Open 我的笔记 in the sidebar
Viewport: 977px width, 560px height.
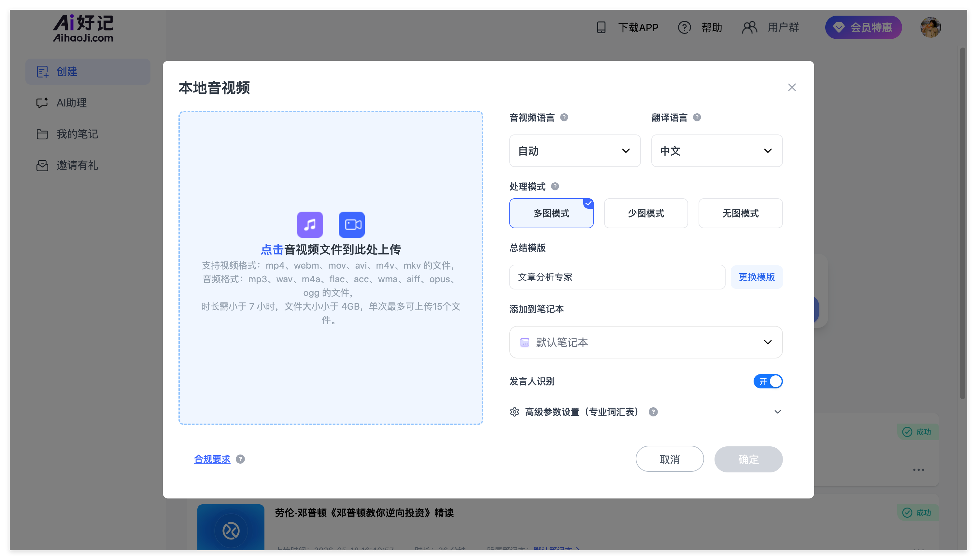[x=88, y=134]
